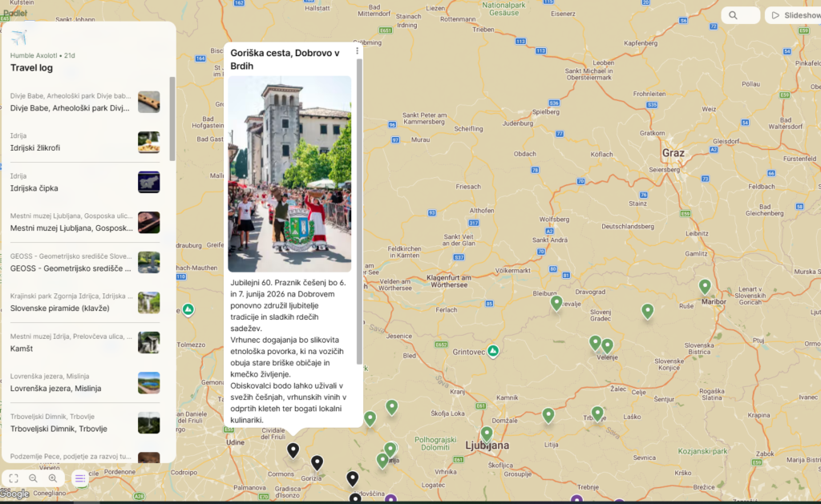Open the Idrijska čipka post
821x504 pixels.
click(x=85, y=182)
